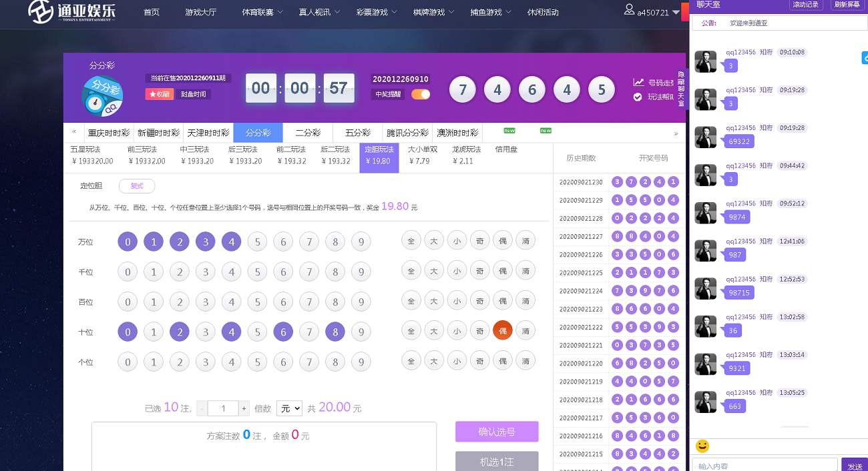Click the 确认选号 confirm button
Viewport: 868px width, 471px height.
(497, 432)
